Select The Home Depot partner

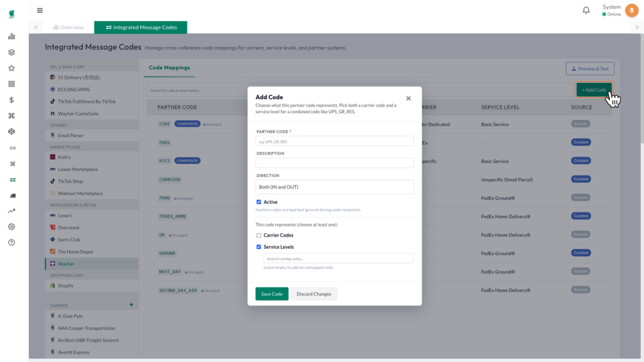[x=92, y=251]
